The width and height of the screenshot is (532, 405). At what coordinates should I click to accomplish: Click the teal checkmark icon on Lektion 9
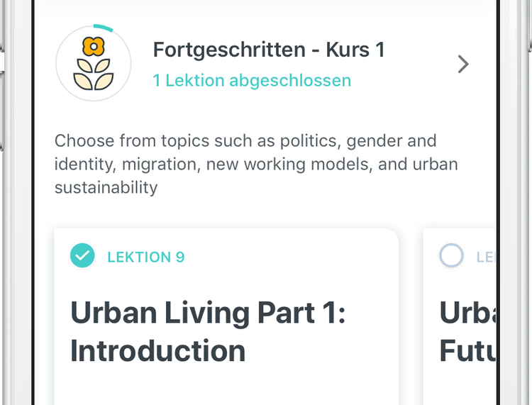click(82, 256)
